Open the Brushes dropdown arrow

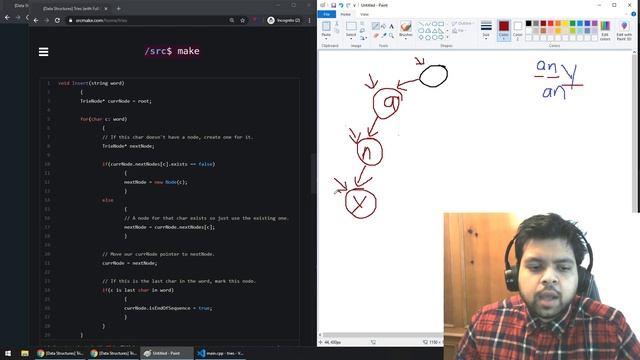pyautogui.click(x=406, y=39)
